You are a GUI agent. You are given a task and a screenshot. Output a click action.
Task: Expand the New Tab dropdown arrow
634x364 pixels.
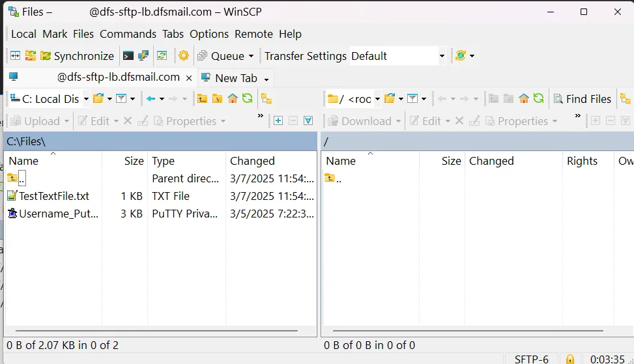coord(267,79)
